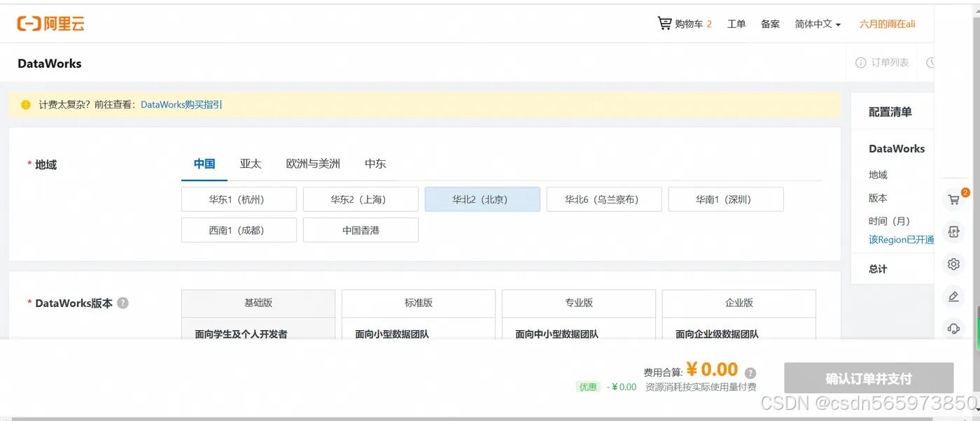The image size is (980, 421).
Task: Switch to the 欧洲与美洲 region tab
Action: click(313, 164)
